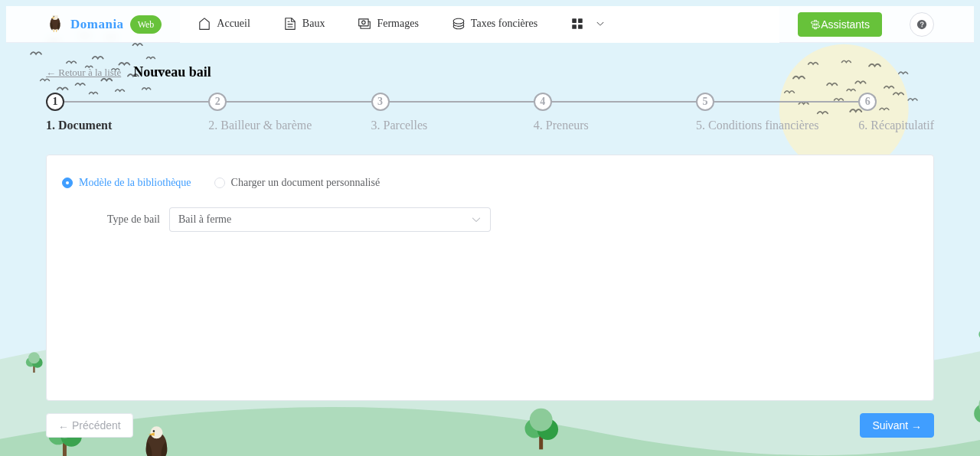Jump to step circle 4
980x456 pixels.
[543, 102]
